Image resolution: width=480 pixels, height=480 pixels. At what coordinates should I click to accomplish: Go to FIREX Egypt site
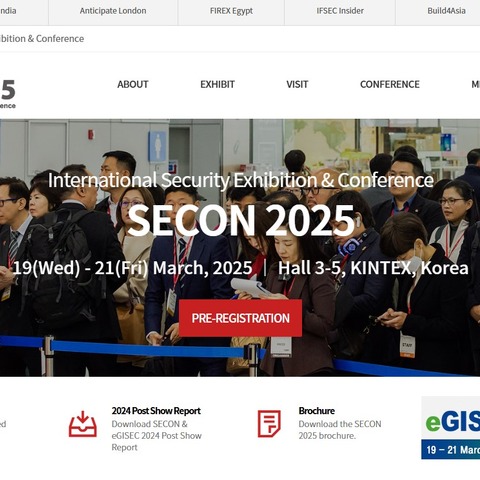231,11
